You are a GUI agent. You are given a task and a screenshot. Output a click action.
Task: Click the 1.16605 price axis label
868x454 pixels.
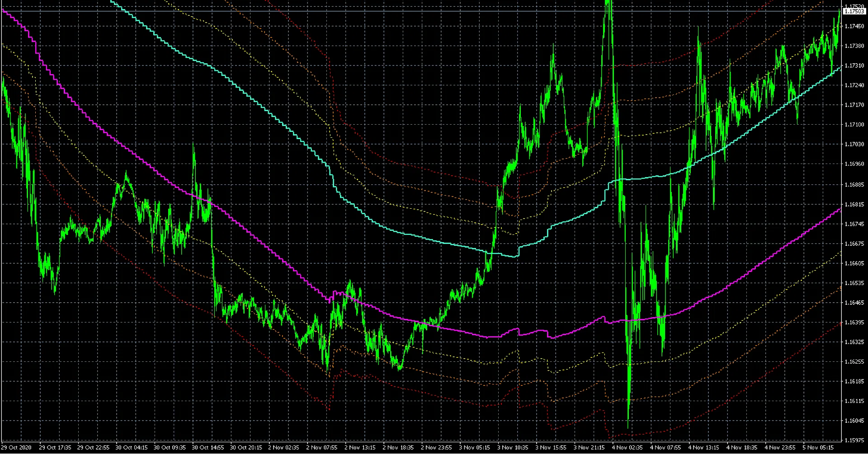click(x=854, y=263)
